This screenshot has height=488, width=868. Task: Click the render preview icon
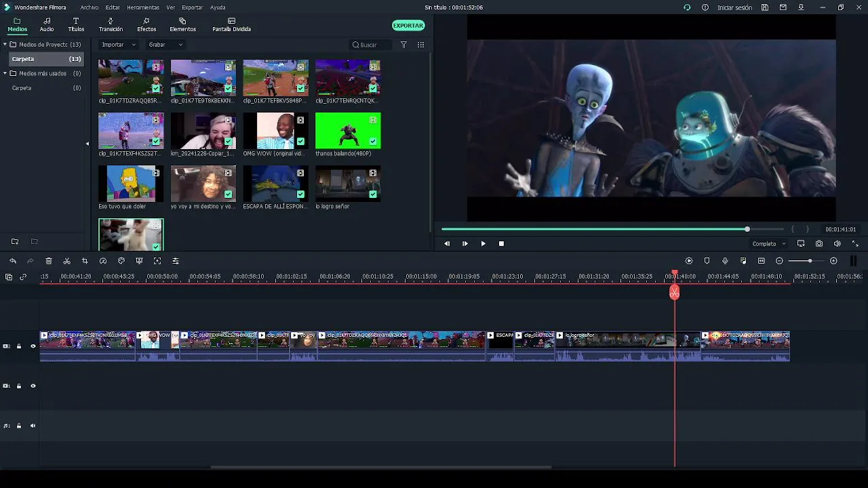(689, 261)
